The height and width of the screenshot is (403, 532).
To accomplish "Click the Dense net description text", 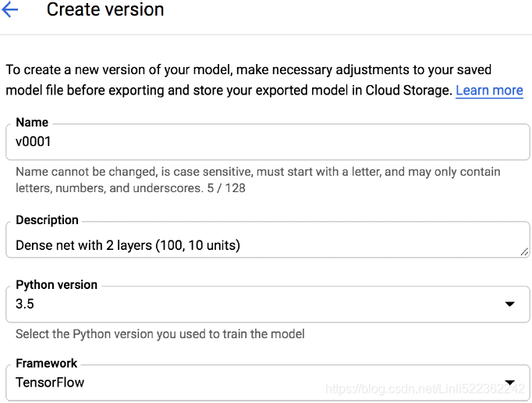I will (x=128, y=245).
